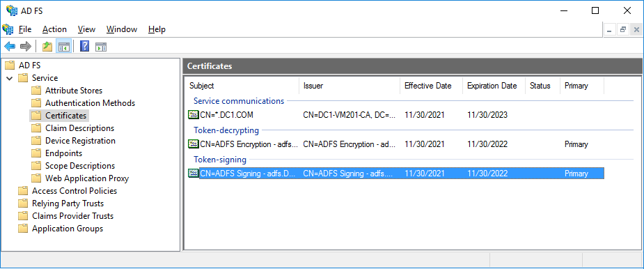Click the Token-decrypting group header
Image resolution: width=644 pixels, height=269 pixels.
226,130
